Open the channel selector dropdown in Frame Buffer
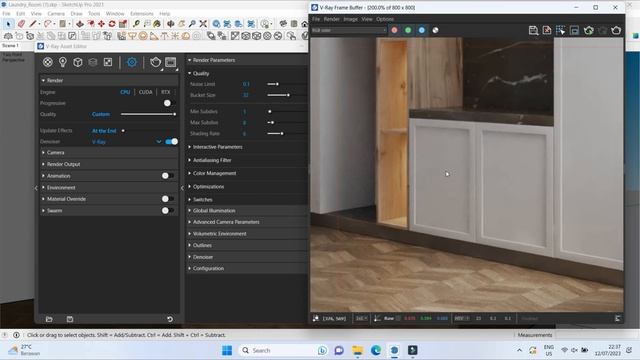Viewport: 640px width, 360px height. 349,30
